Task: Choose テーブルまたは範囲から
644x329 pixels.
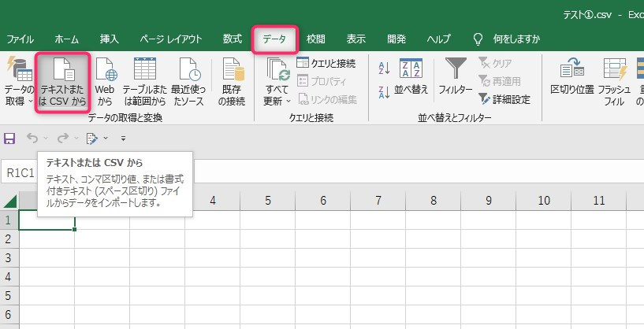Action: click(144, 82)
